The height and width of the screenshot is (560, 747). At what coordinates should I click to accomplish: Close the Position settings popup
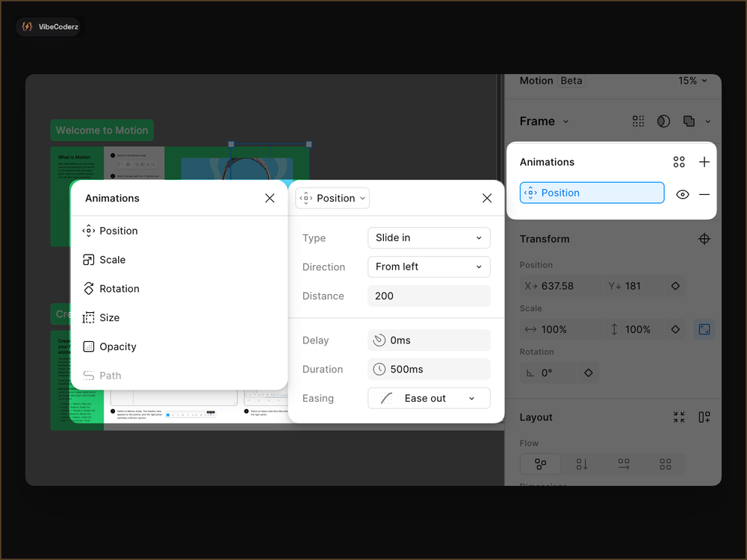point(487,198)
